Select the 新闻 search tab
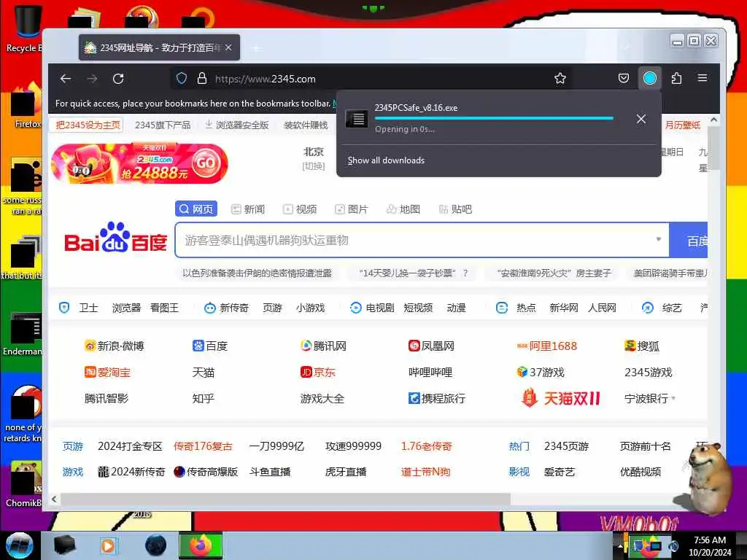Screen dimensions: 747x560 pos(248,209)
